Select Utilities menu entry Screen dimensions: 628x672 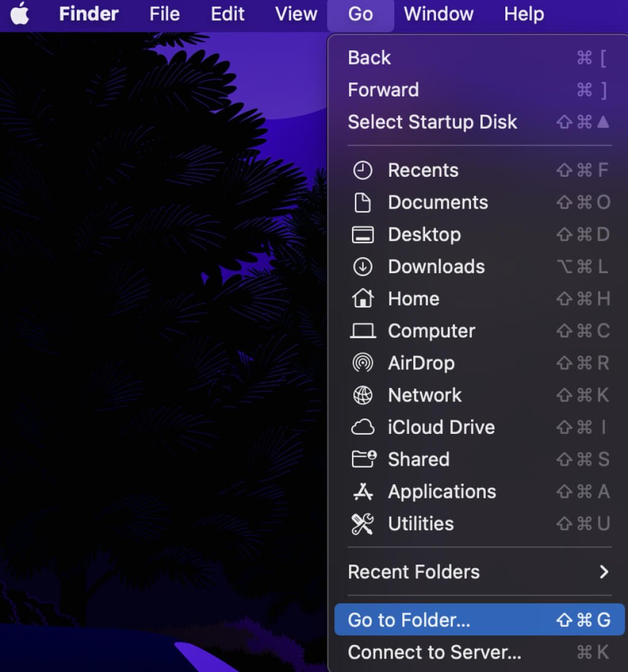coord(480,523)
